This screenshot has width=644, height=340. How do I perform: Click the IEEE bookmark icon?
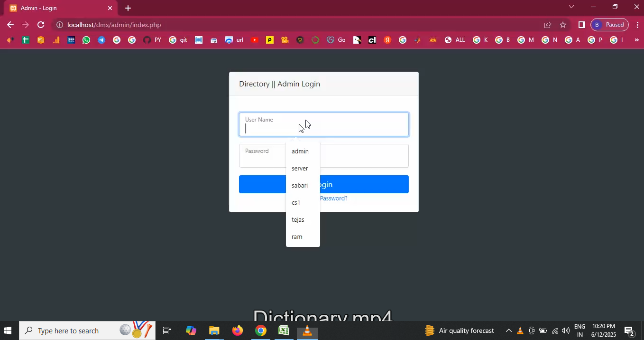[71, 40]
